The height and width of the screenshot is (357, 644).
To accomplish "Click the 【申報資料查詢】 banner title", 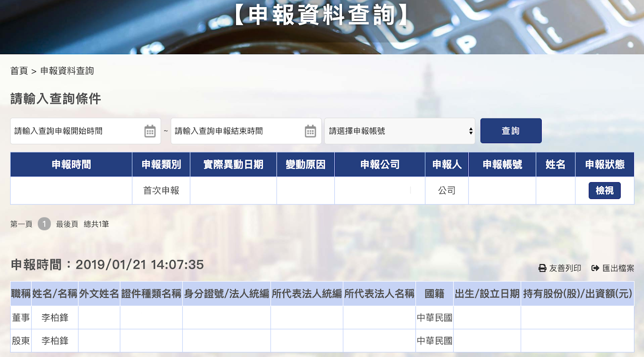I will [322, 15].
